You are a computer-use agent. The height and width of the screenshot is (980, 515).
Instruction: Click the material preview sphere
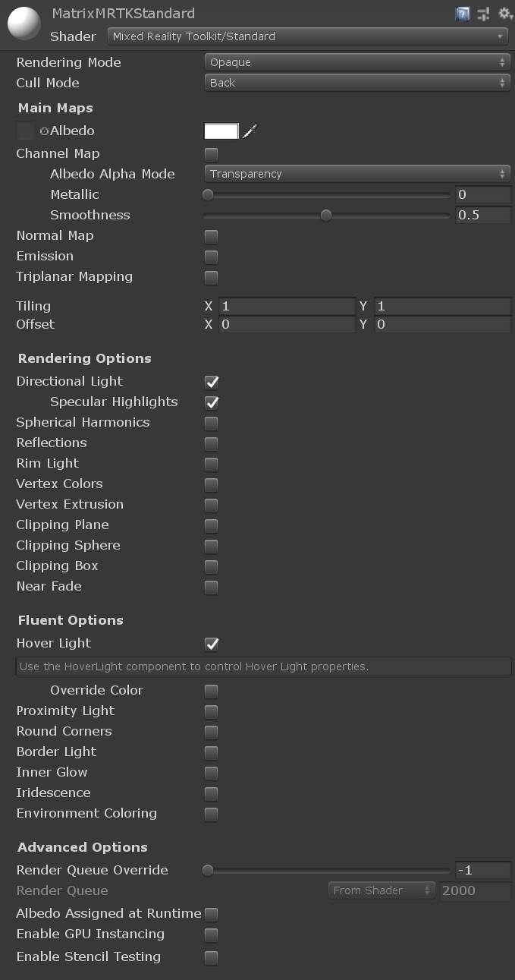pyautogui.click(x=24, y=24)
